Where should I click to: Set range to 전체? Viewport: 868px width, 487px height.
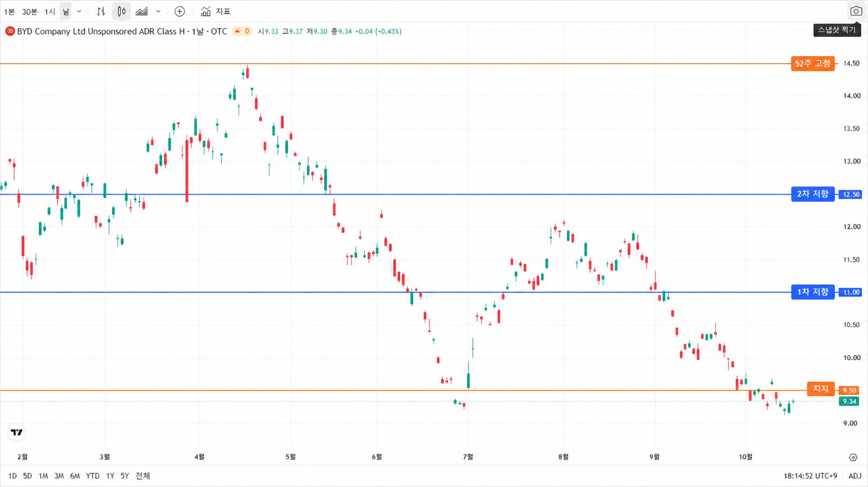pos(142,476)
